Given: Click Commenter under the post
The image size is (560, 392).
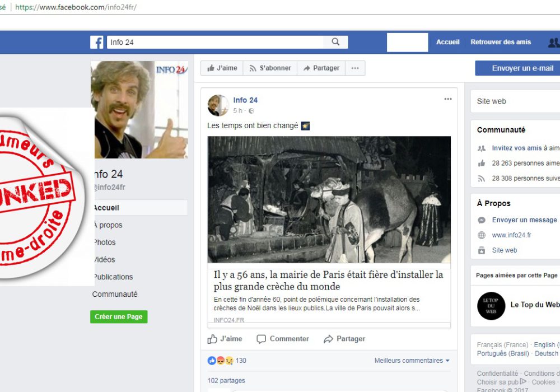Looking at the screenshot, I should click(283, 339).
